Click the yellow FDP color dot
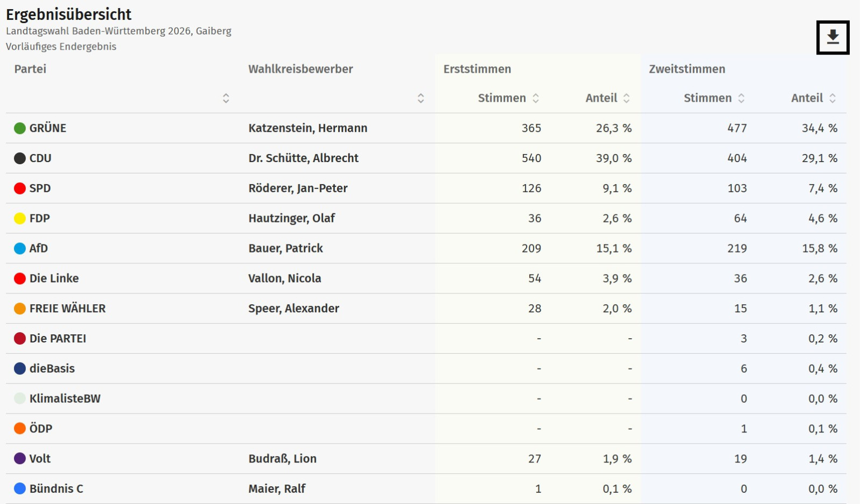Viewport: 861px width, 504px height. click(x=20, y=219)
